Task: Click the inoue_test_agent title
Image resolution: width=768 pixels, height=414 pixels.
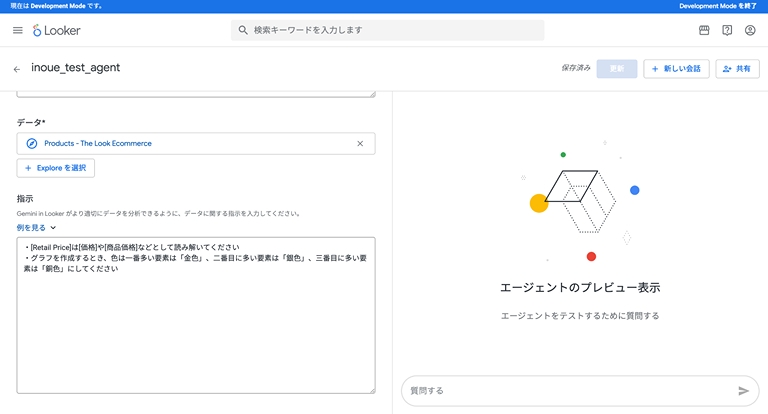Action: coord(75,68)
